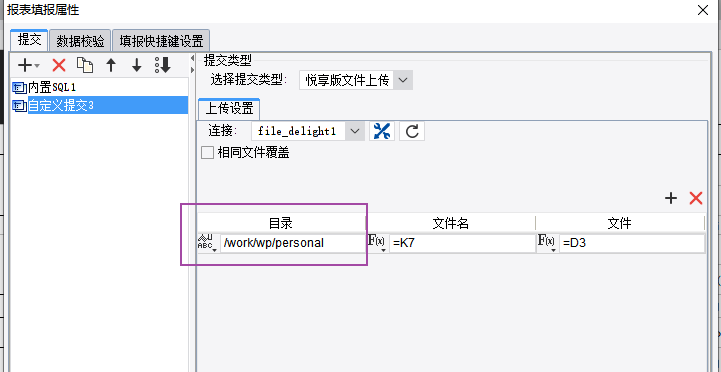Add a new upload row
The width and height of the screenshot is (721, 372).
tap(671, 198)
